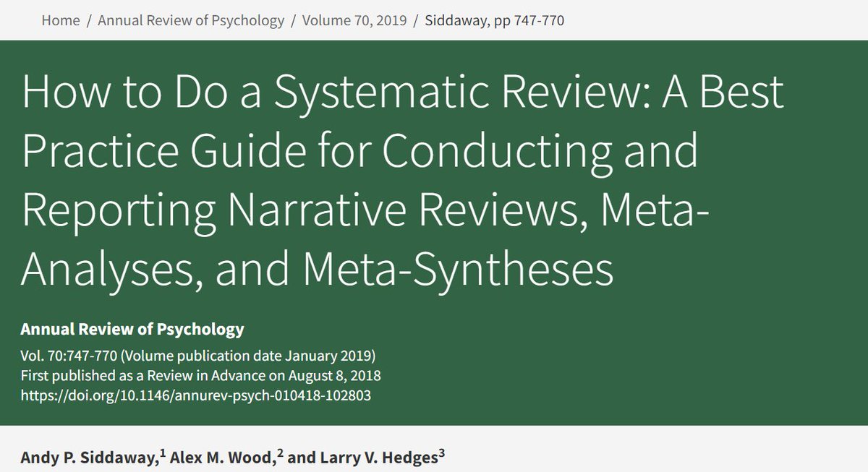Click the bold Annual Review of Psychology label
This screenshot has width=868, height=472.
pos(132,330)
